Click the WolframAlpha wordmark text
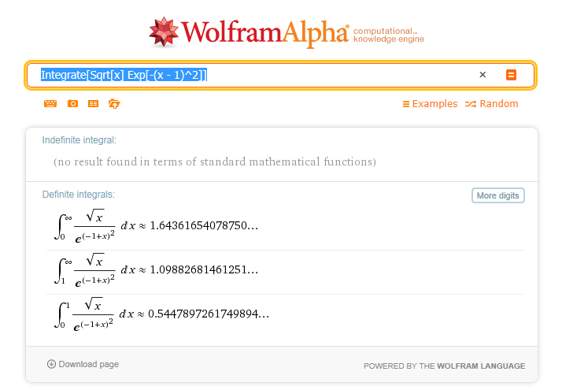This screenshot has height=390, width=588. (x=265, y=32)
